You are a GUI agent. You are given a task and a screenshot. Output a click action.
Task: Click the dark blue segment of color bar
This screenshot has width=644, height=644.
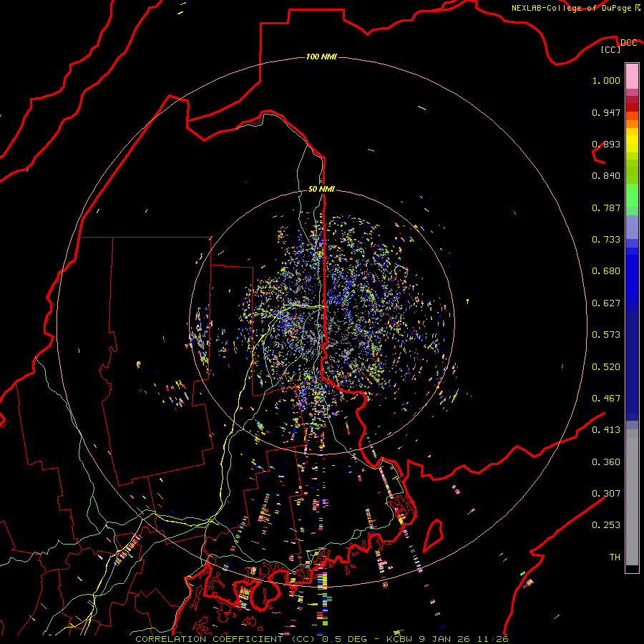click(x=632, y=366)
